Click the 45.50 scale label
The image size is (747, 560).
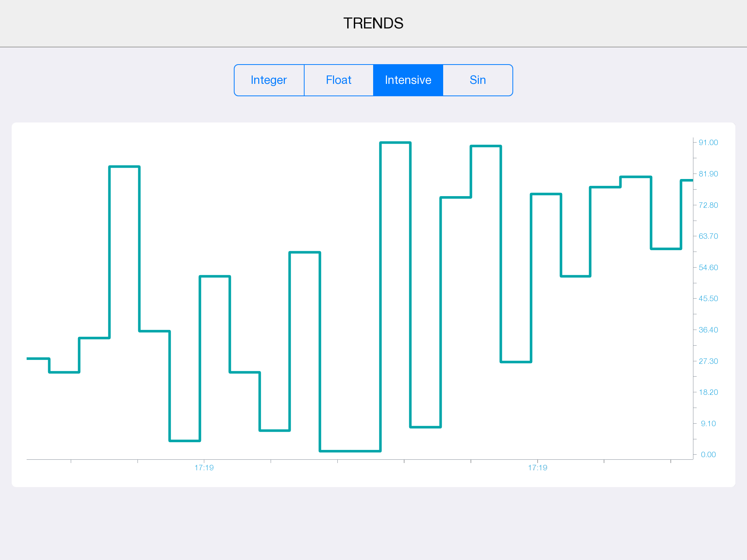tap(708, 298)
